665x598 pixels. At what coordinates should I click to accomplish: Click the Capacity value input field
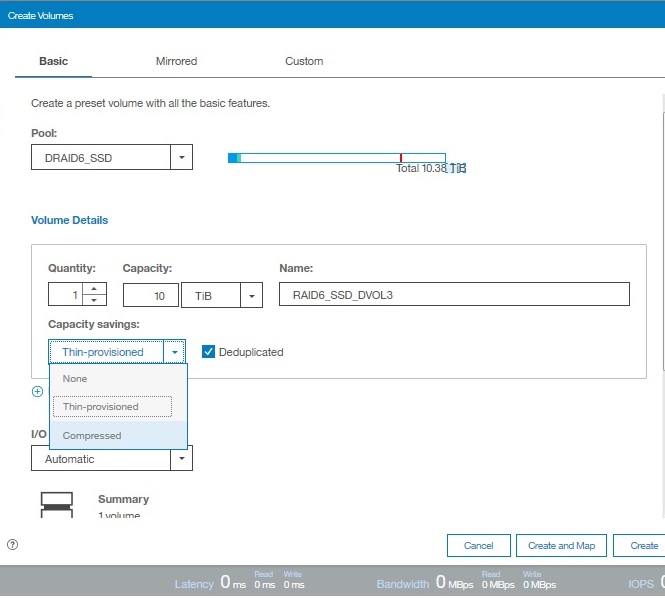point(150,295)
